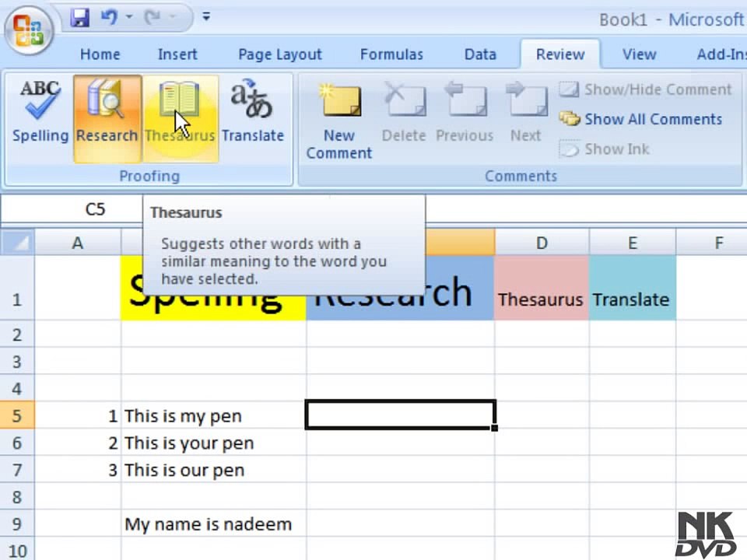
Task: Select the cell 'This is my pen'
Action: point(213,415)
